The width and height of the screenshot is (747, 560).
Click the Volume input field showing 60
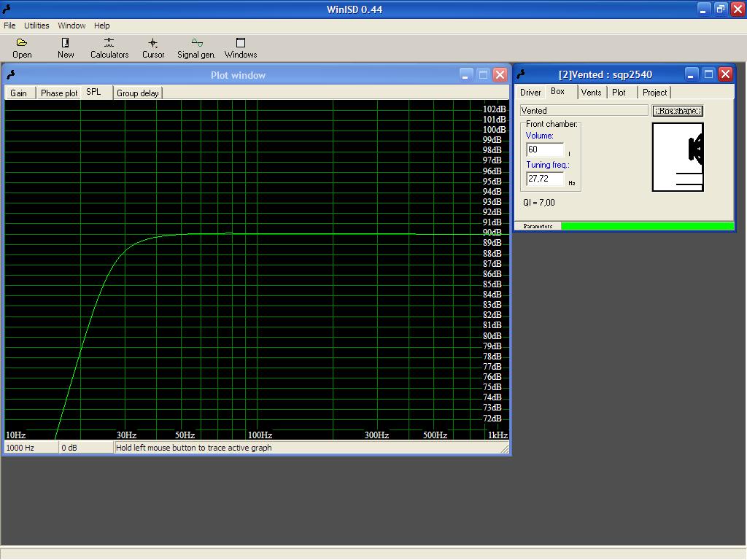point(545,149)
